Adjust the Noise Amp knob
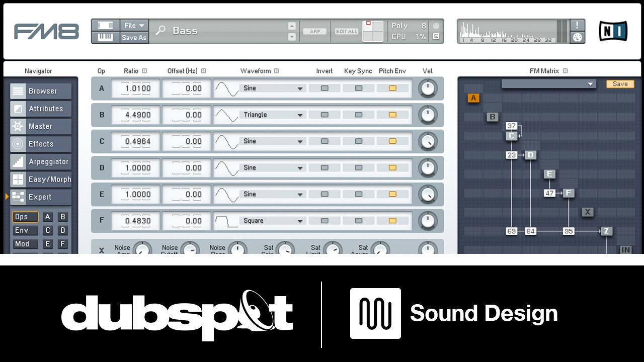This screenshot has width=644, height=362. [x=142, y=248]
